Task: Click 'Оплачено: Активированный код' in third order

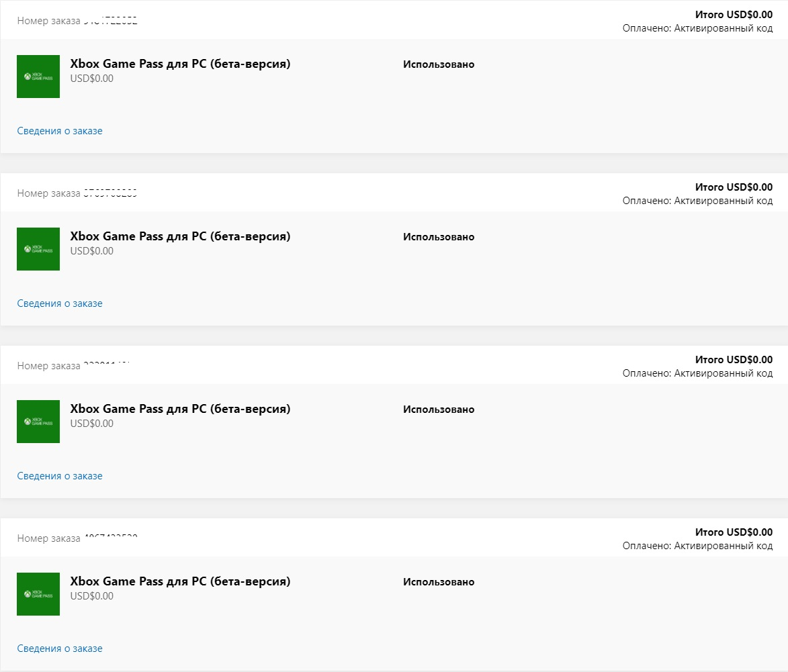Action: click(697, 373)
